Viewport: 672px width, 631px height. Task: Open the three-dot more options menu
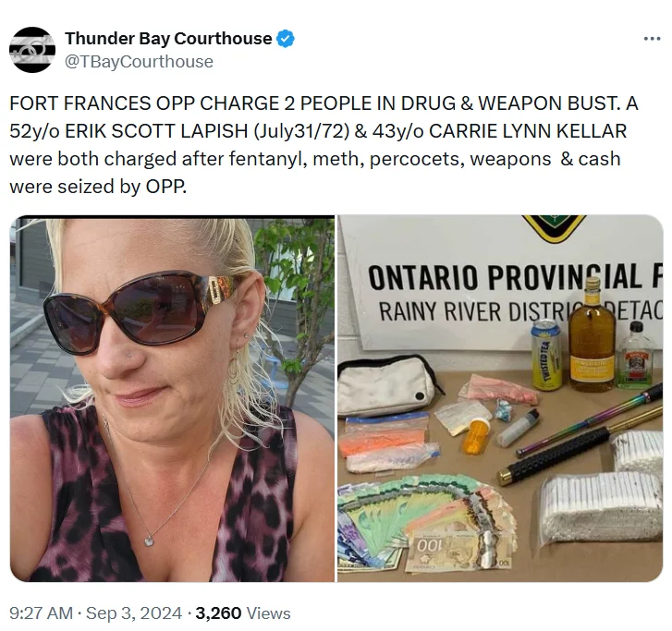click(652, 39)
